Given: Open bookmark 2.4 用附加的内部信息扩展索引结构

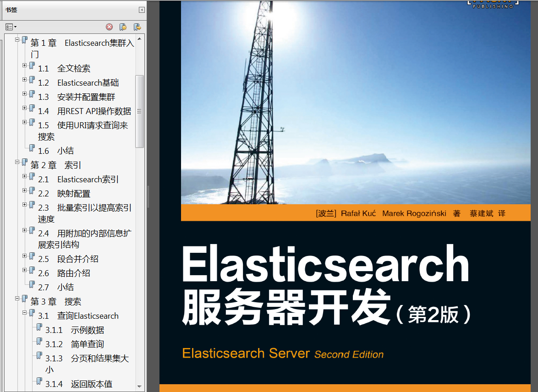Looking at the screenshot, I should coord(85,239).
